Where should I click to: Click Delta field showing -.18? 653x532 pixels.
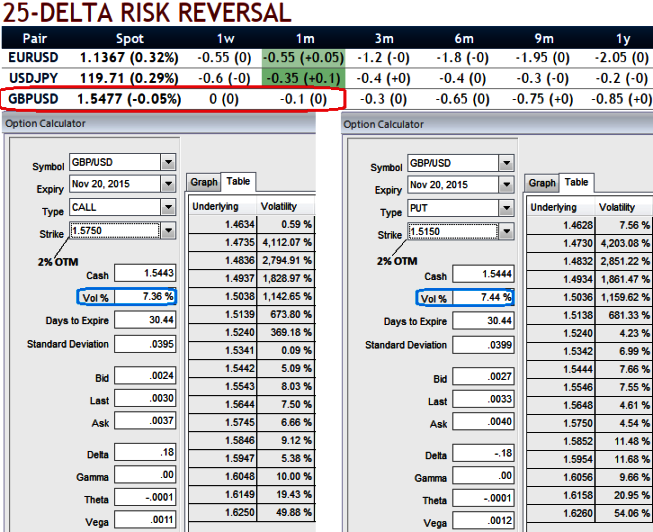(483, 453)
